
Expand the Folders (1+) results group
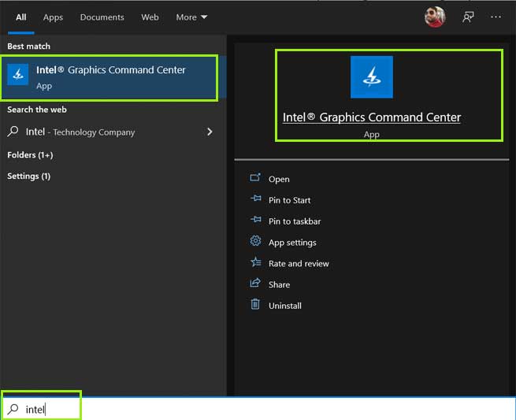[30, 154]
